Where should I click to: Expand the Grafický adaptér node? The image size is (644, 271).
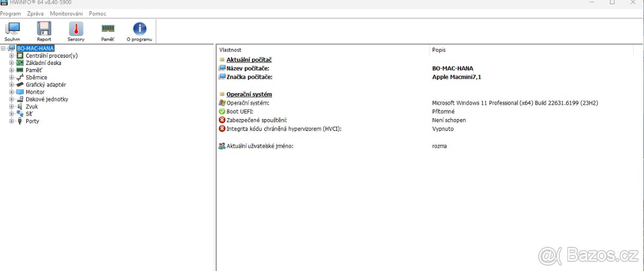[12, 84]
